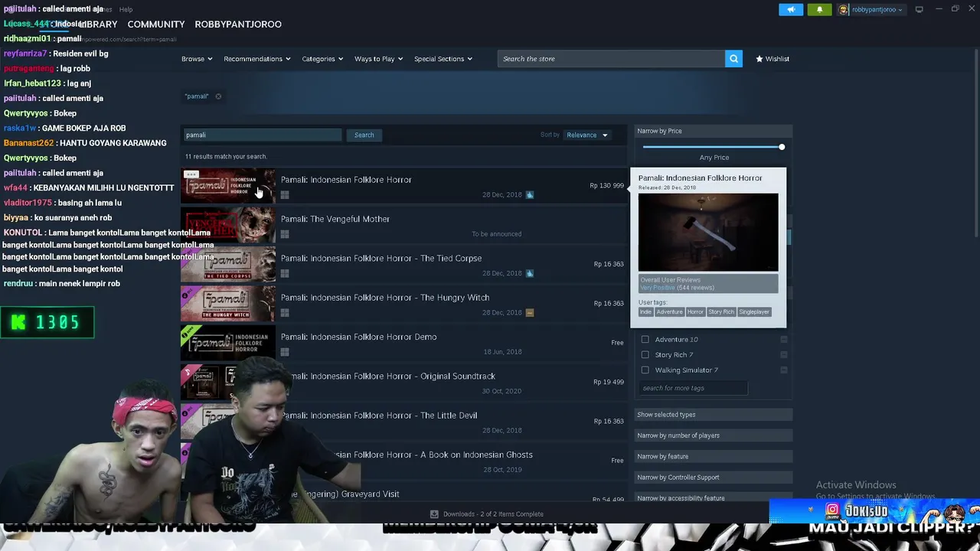The height and width of the screenshot is (551, 980).
Task: Remove the "pamali" search term tag
Action: pos(218,96)
